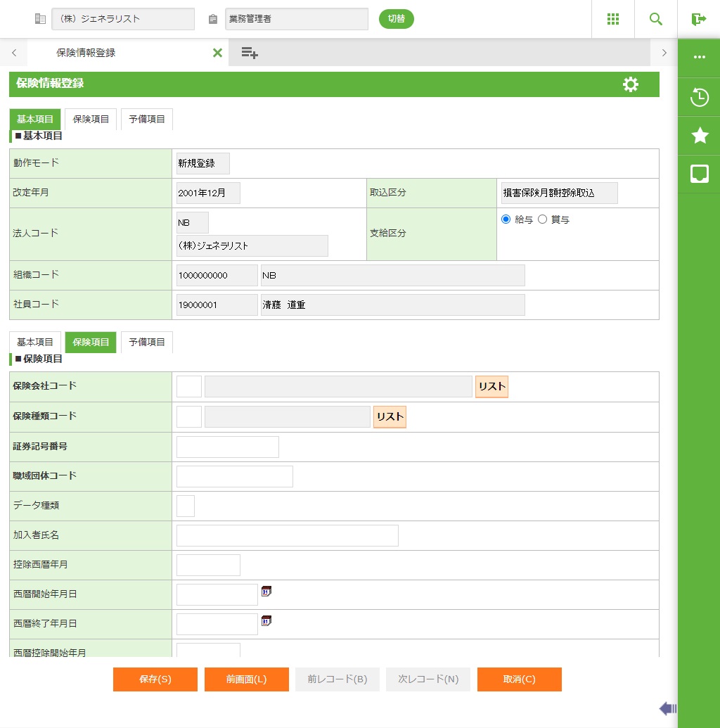Click the 取消(C) cancel button

(x=519, y=679)
